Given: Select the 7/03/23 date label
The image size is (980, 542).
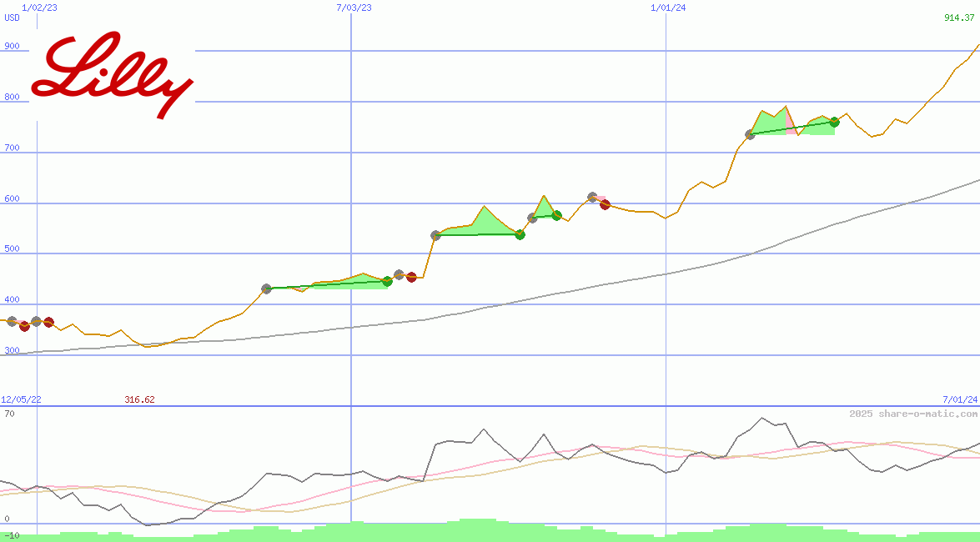Looking at the screenshot, I should point(354,8).
